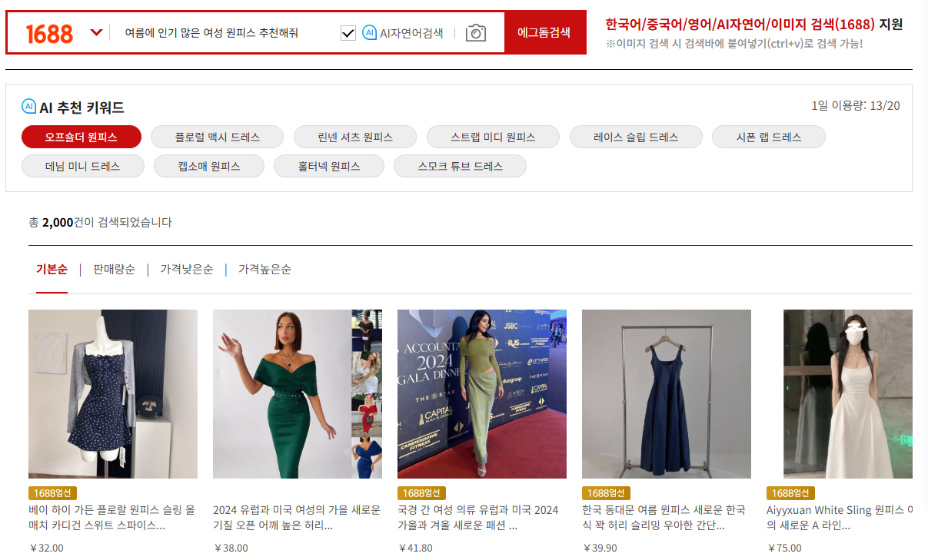
Task: Open the navy dress on rack image
Action: [x=667, y=394]
